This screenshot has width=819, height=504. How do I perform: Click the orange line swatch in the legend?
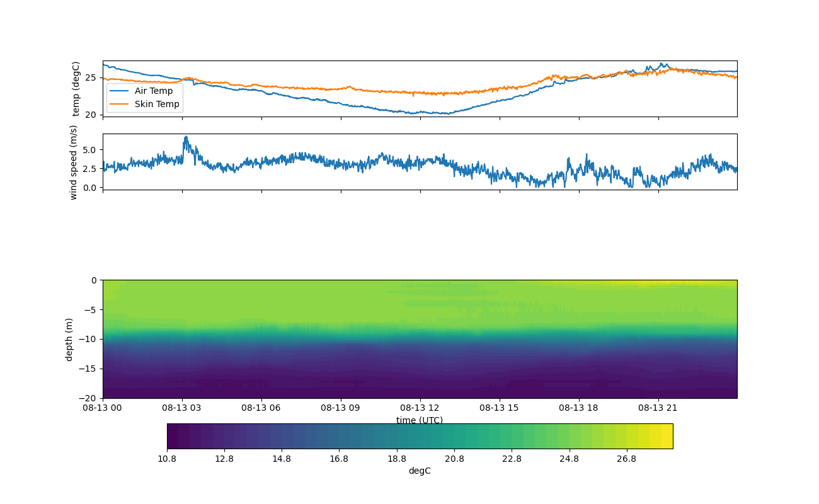point(119,104)
